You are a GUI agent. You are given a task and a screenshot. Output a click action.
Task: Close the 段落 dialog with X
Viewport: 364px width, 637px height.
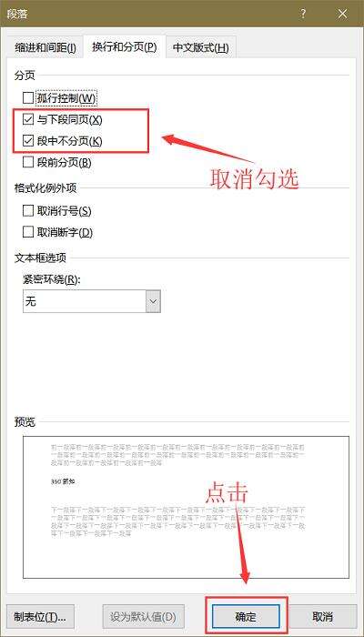pos(342,14)
